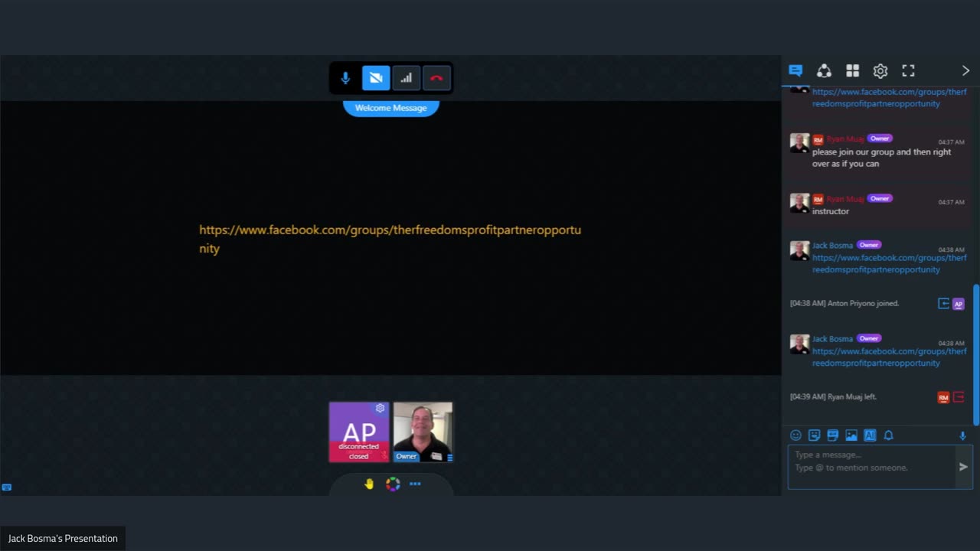Open more options three-dots menu
This screenshot has height=551, width=980.
click(x=415, y=484)
